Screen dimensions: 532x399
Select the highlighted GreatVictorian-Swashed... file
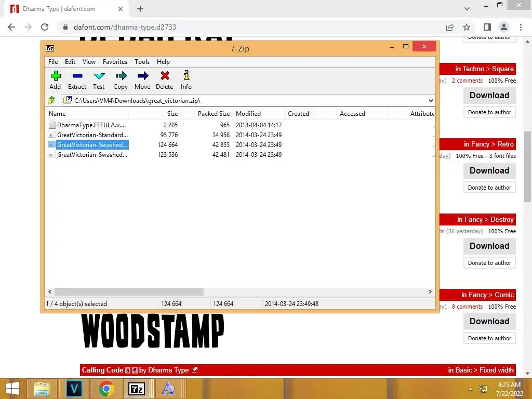point(87,144)
